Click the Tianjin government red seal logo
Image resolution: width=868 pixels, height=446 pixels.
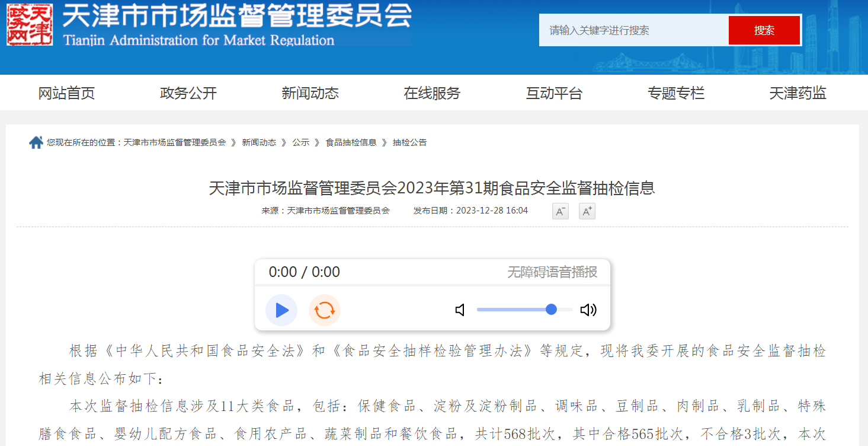click(30, 24)
